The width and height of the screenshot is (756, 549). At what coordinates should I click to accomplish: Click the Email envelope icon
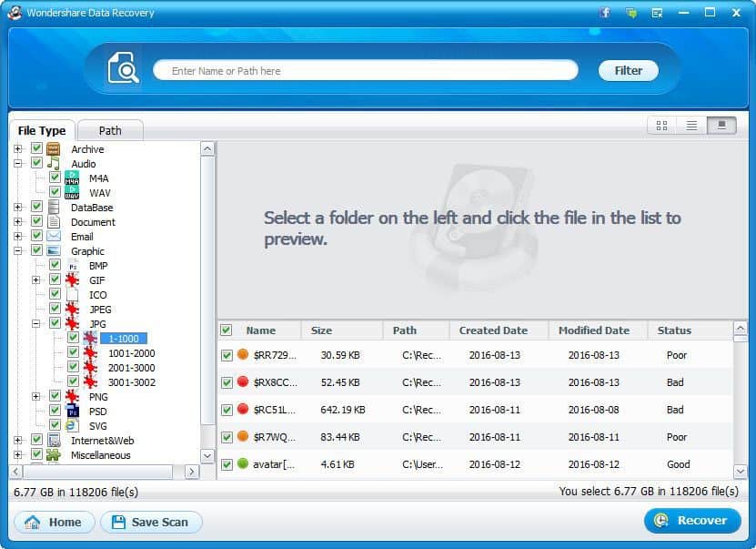click(54, 236)
